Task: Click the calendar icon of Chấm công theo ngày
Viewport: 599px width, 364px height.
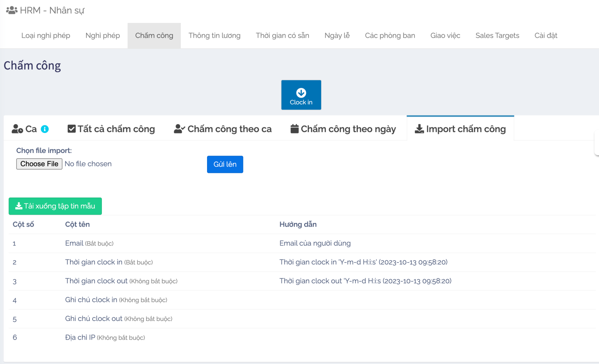Action: pyautogui.click(x=295, y=129)
